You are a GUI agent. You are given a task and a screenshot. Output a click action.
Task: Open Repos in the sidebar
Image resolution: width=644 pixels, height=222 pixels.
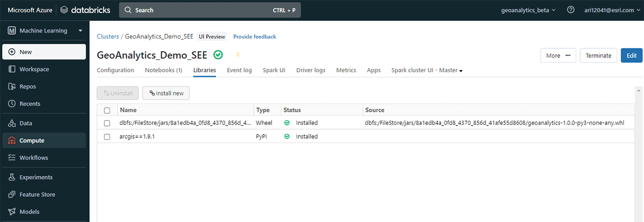coord(27,86)
